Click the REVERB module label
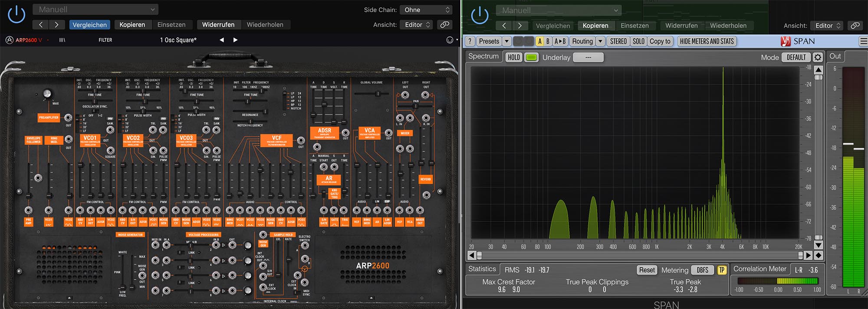Viewport: 868px width, 309px height. tap(426, 179)
